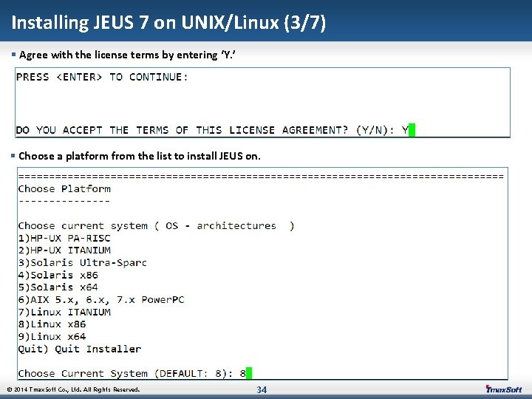The height and width of the screenshot is (399, 532).
Task: Select option '3)Solaris Ultra-Sparc'
Action: [x=83, y=262]
